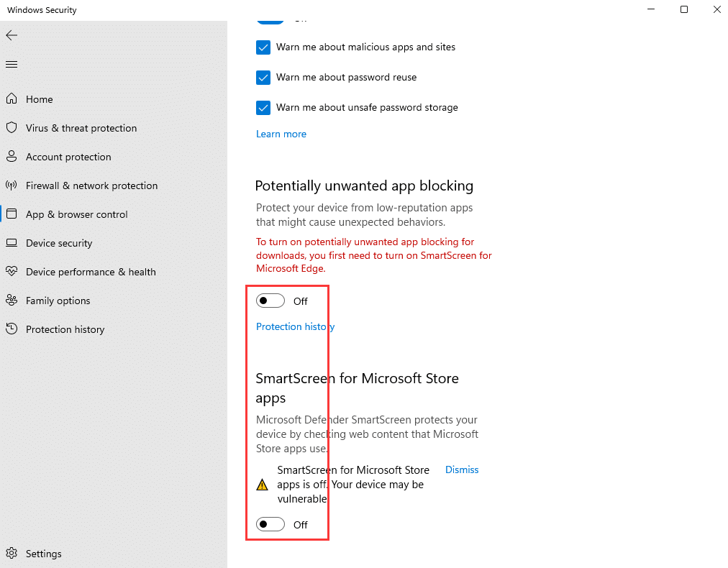The width and height of the screenshot is (728, 568).
Task: Click the Home house icon
Action: pyautogui.click(x=12, y=99)
